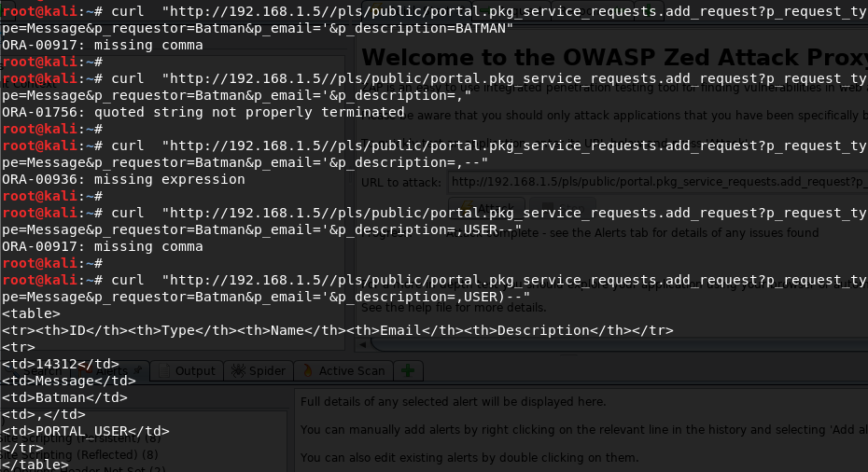Click the terminal line ending with description=BATMAN"

[x=258, y=28]
